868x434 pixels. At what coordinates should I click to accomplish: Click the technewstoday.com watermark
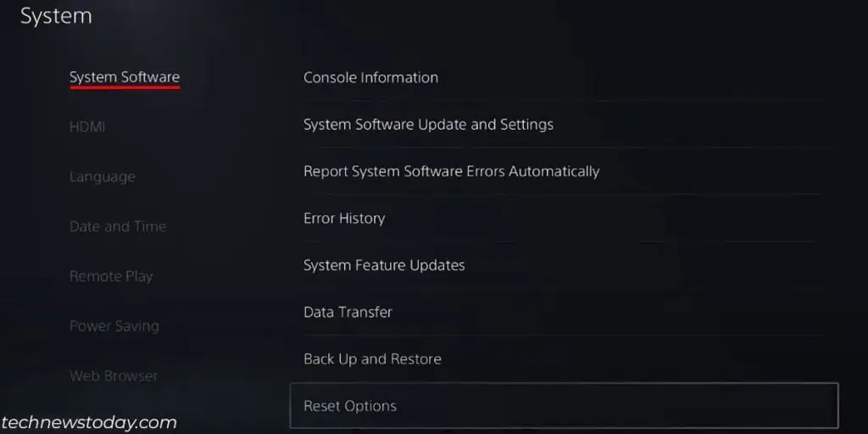89,422
